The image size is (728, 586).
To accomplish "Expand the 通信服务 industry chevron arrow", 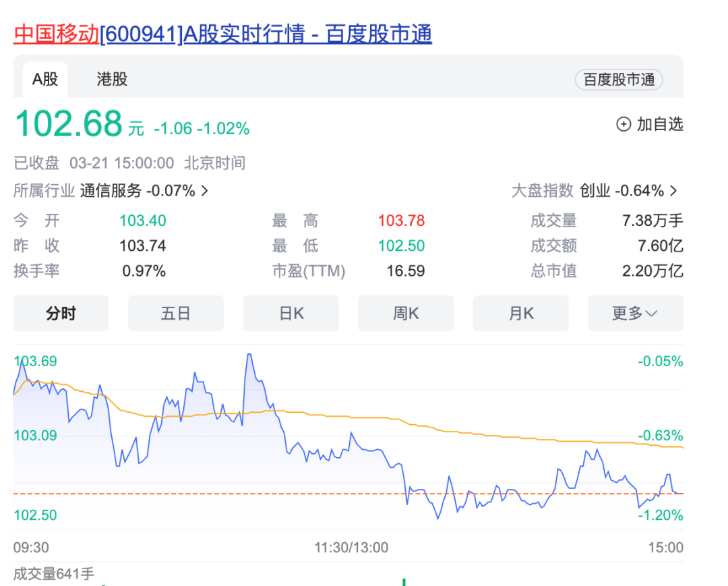I will pos(205,191).
